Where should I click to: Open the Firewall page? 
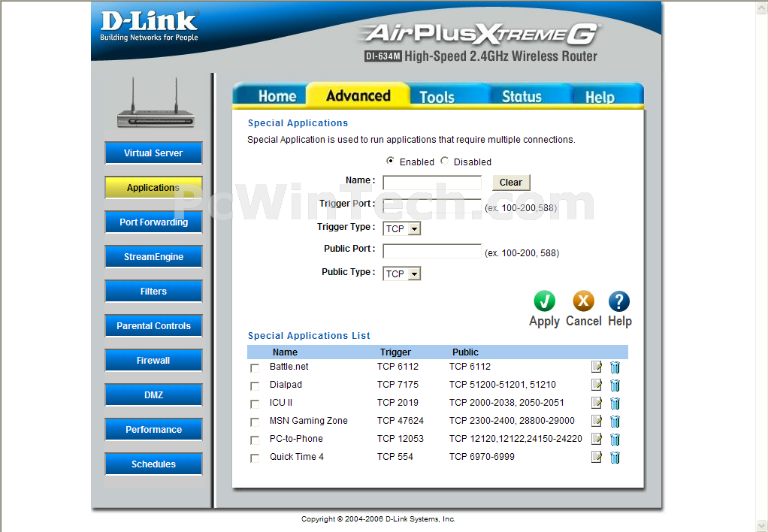[x=153, y=360]
